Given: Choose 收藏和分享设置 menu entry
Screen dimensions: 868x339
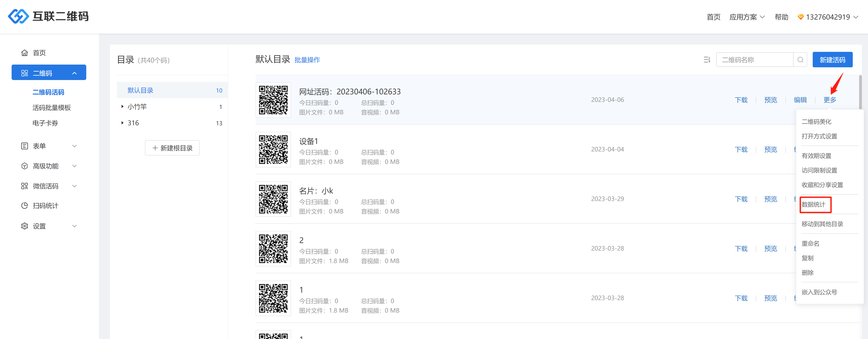Looking at the screenshot, I should [822, 185].
